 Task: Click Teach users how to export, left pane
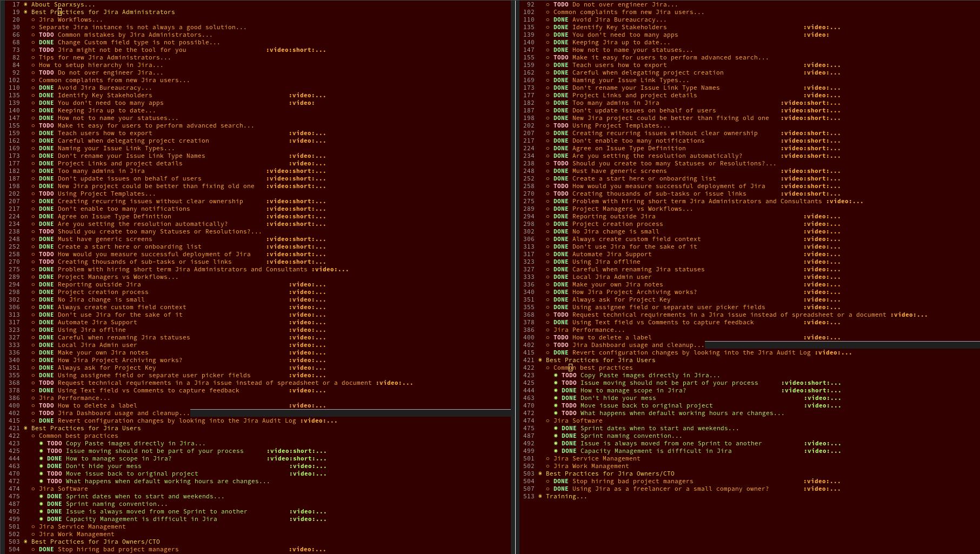click(105, 133)
